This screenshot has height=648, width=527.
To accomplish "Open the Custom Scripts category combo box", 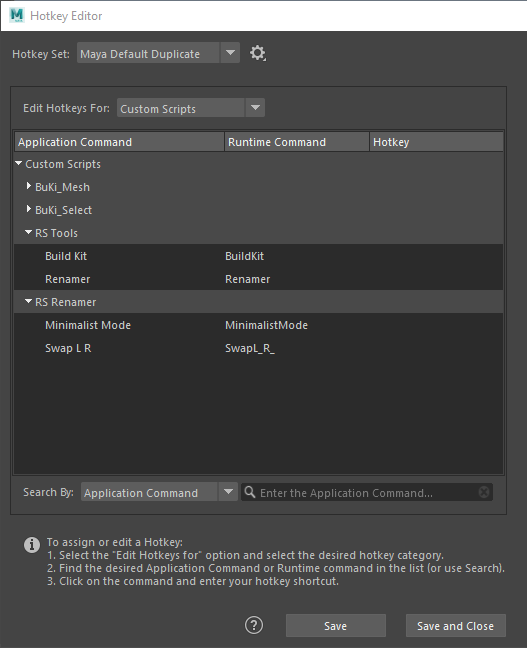I will point(191,108).
